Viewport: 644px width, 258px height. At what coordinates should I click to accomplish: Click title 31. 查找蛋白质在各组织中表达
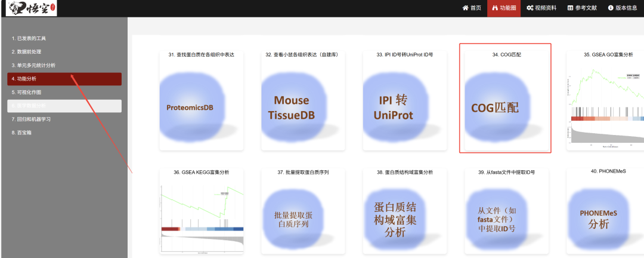coord(202,55)
